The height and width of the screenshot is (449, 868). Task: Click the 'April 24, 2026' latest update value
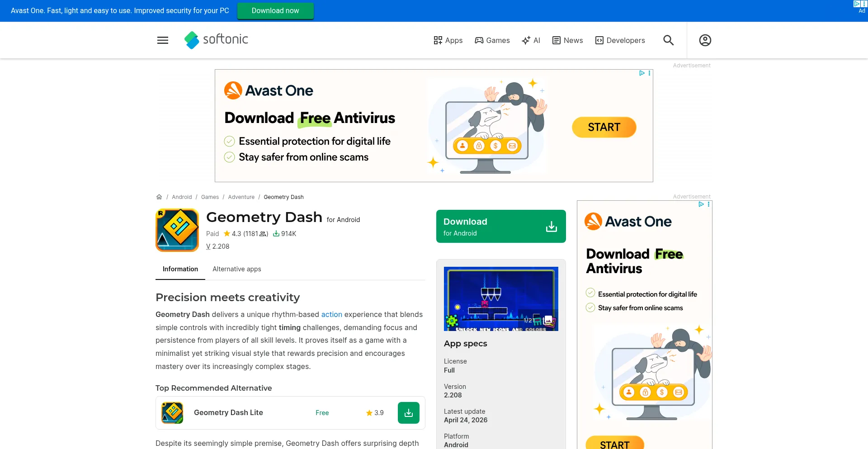466,420
